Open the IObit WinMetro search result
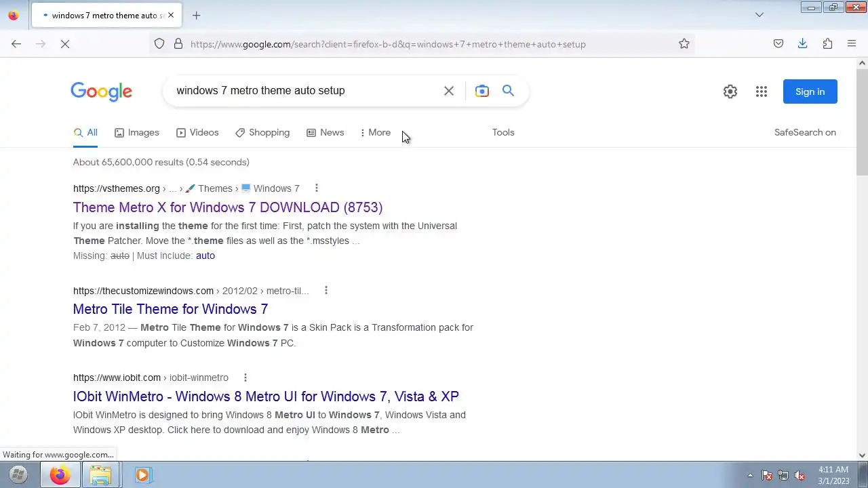868x488 pixels. (x=266, y=396)
